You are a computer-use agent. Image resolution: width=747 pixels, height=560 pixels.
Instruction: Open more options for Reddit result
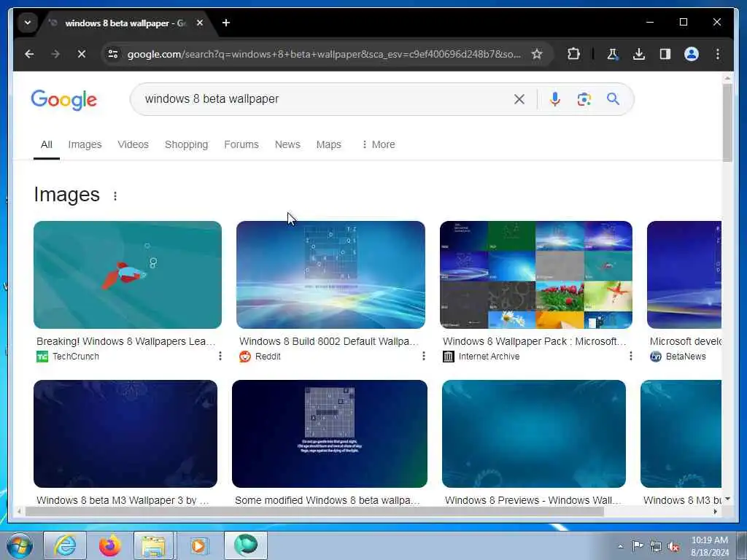coord(424,356)
